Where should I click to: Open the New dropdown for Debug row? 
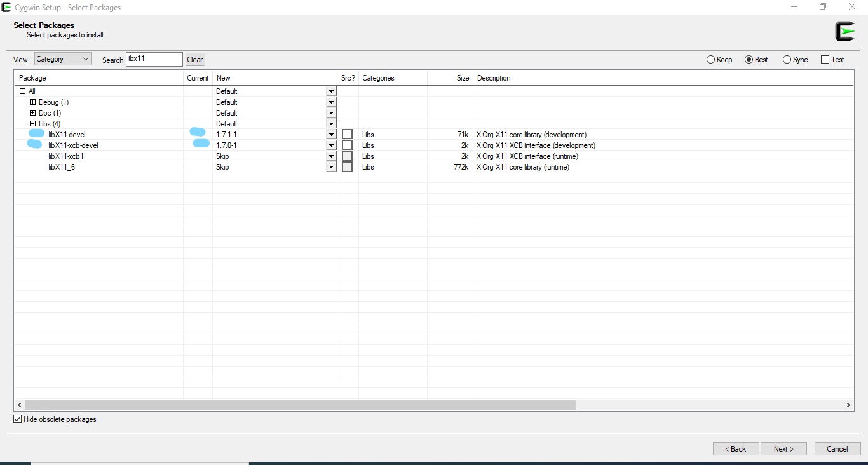[331, 102]
